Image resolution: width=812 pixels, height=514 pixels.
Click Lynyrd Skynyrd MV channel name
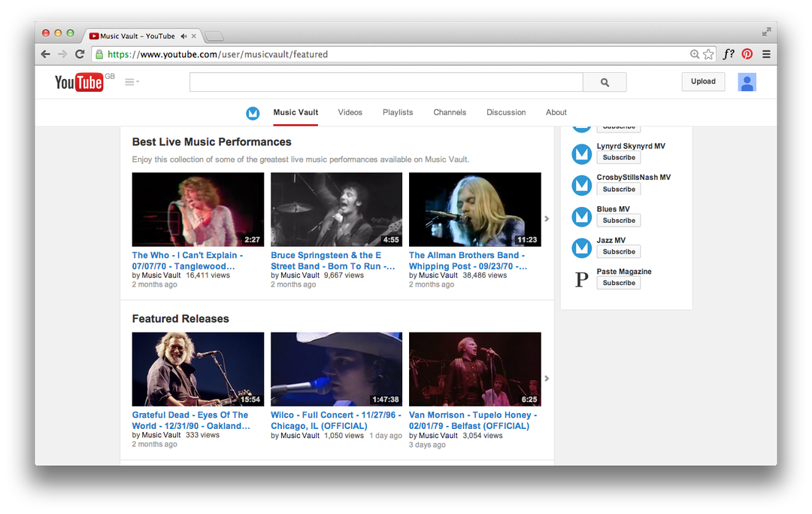pos(631,146)
